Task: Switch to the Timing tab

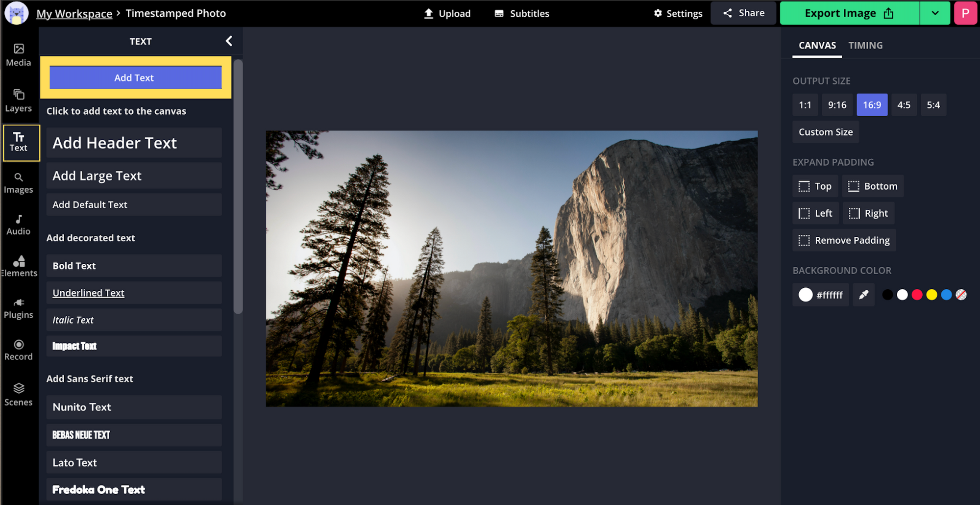Action: coord(865,45)
